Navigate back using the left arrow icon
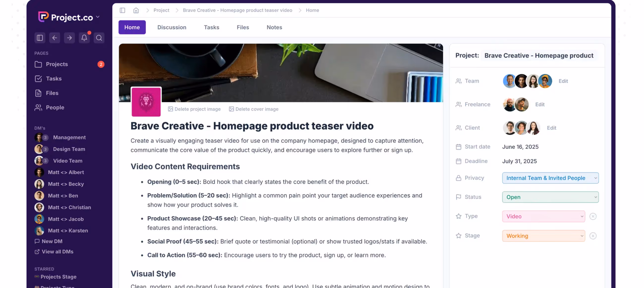This screenshot has height=288, width=644. tap(54, 38)
